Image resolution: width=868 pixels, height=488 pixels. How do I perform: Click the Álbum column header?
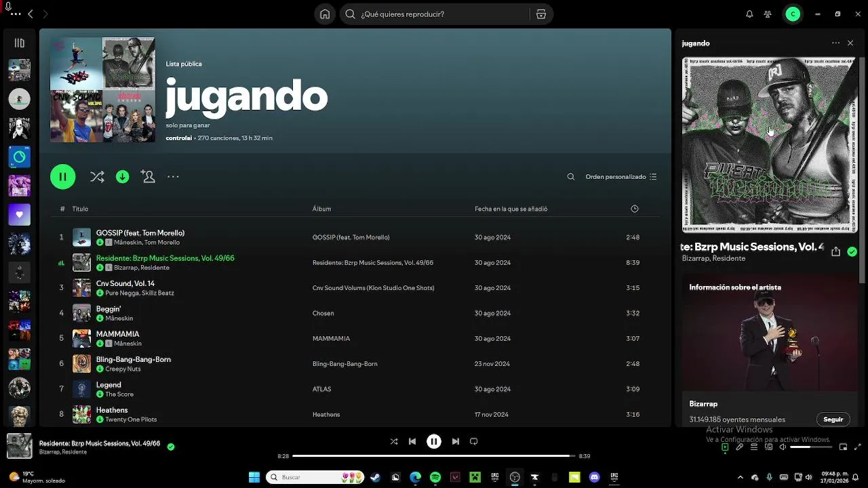321,209
